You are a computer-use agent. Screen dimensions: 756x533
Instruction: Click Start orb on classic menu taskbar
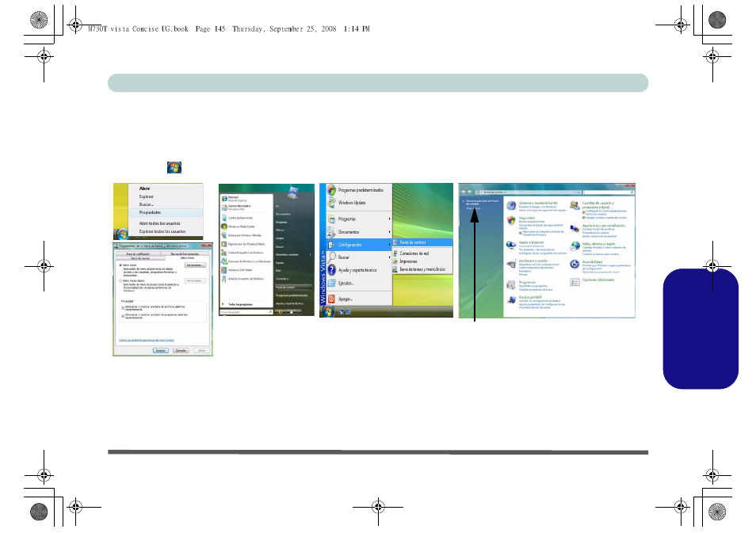328,311
